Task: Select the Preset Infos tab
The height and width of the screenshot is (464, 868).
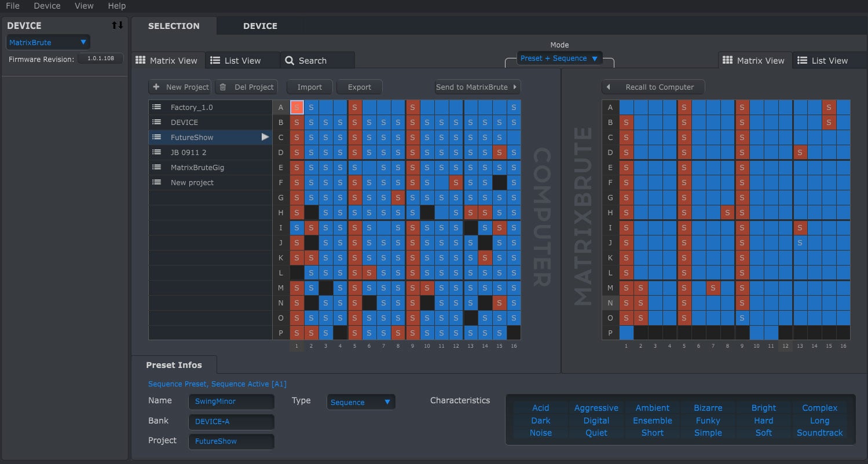Action: click(x=174, y=365)
